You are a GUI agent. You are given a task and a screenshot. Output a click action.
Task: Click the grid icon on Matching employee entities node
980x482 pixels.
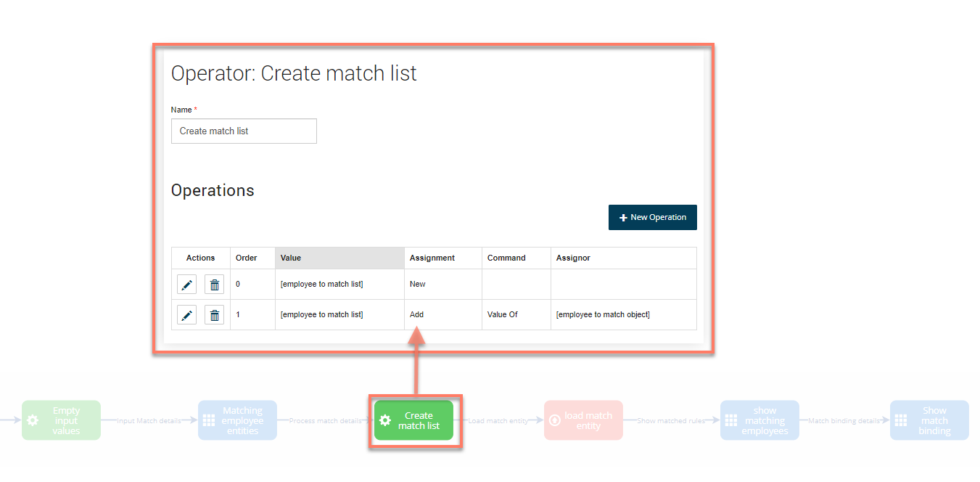(x=208, y=420)
